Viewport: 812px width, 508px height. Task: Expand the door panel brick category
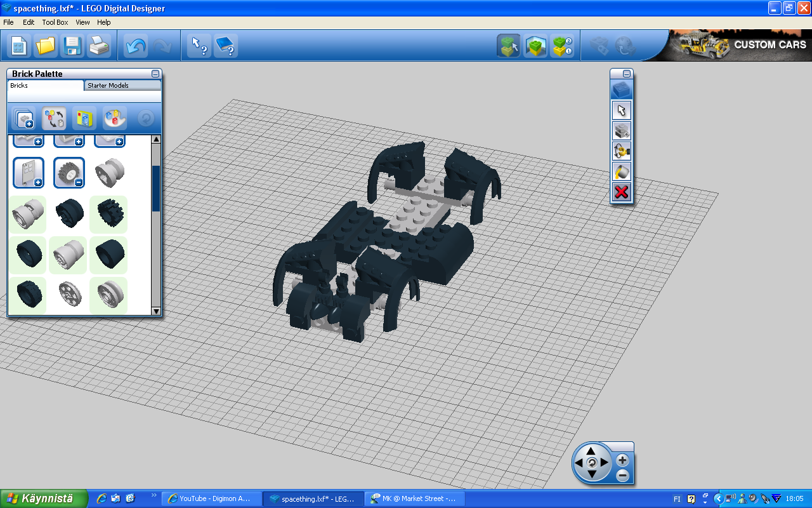click(x=29, y=173)
